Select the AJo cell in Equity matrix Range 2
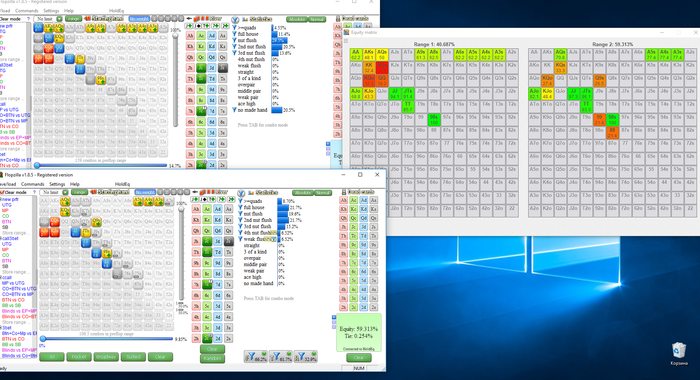The width and height of the screenshot is (700, 380). pos(534,94)
